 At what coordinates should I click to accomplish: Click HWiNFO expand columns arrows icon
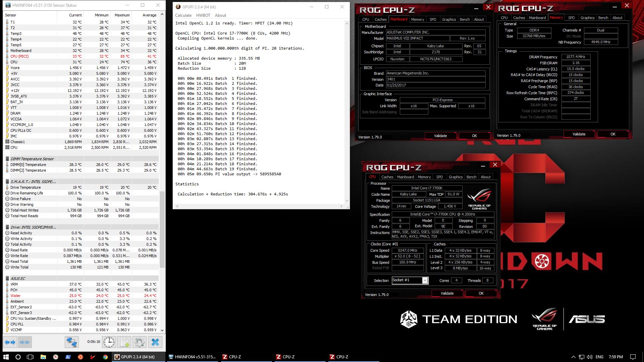click(x=10, y=342)
